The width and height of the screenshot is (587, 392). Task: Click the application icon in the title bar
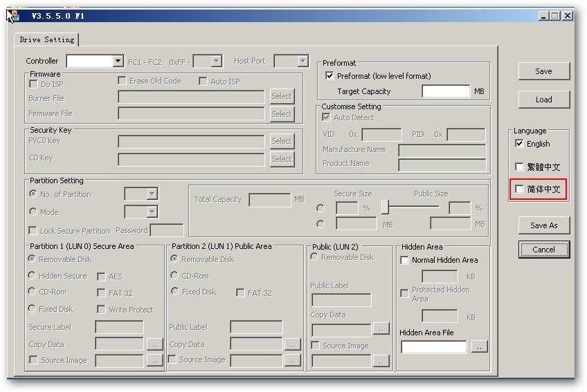coord(15,16)
